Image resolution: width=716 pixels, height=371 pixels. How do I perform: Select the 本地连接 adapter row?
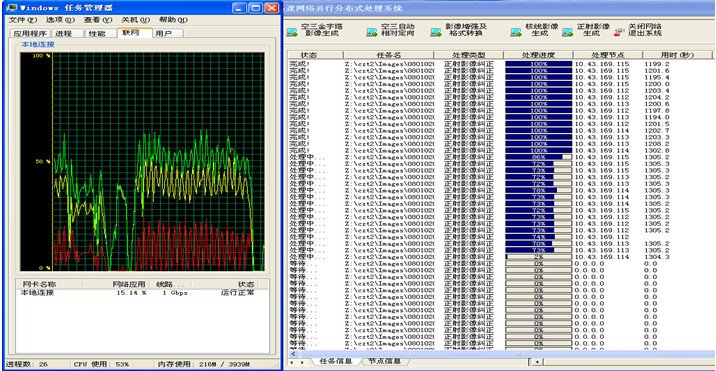[x=142, y=293]
